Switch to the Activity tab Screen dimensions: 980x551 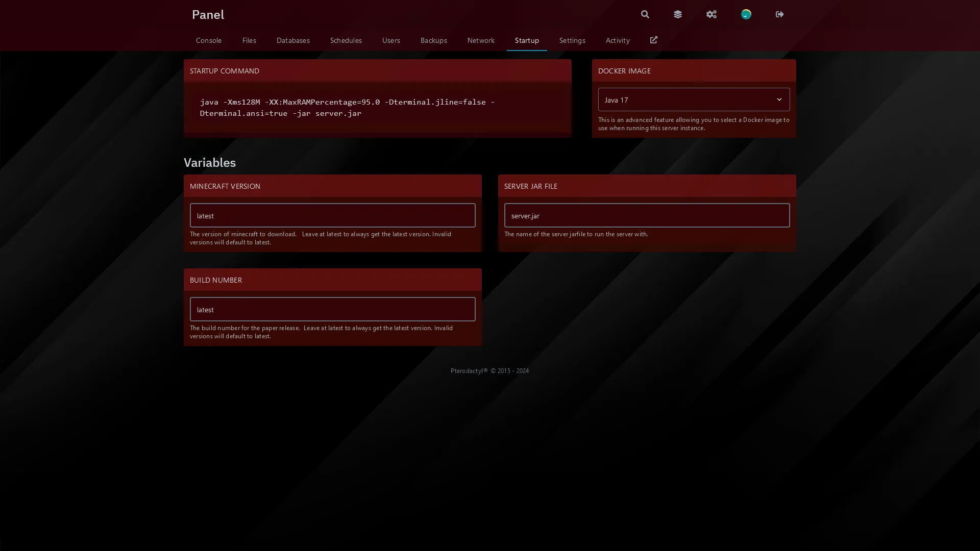(x=617, y=40)
